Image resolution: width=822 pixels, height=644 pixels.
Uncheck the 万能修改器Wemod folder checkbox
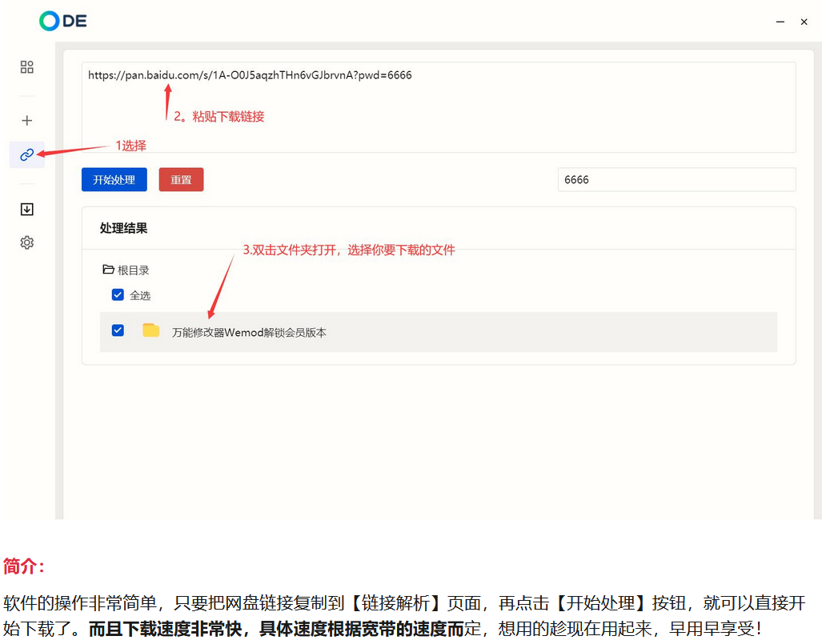click(x=118, y=330)
